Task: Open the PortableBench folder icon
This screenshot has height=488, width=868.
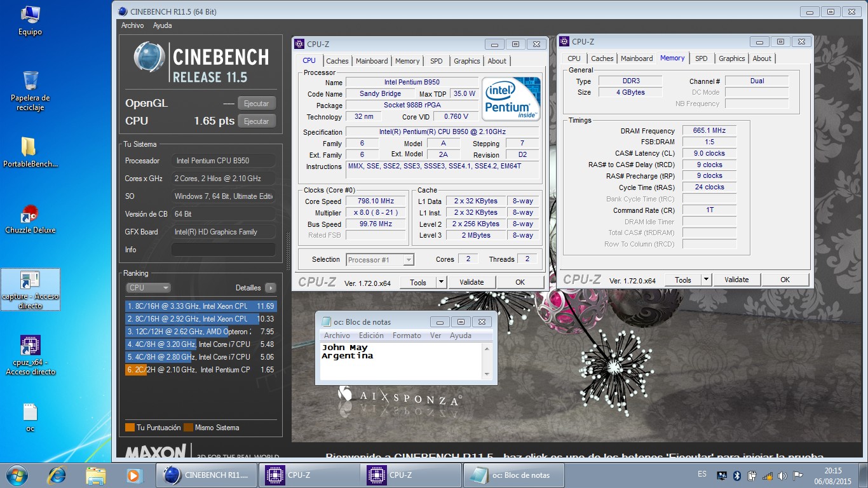Action: [30, 152]
